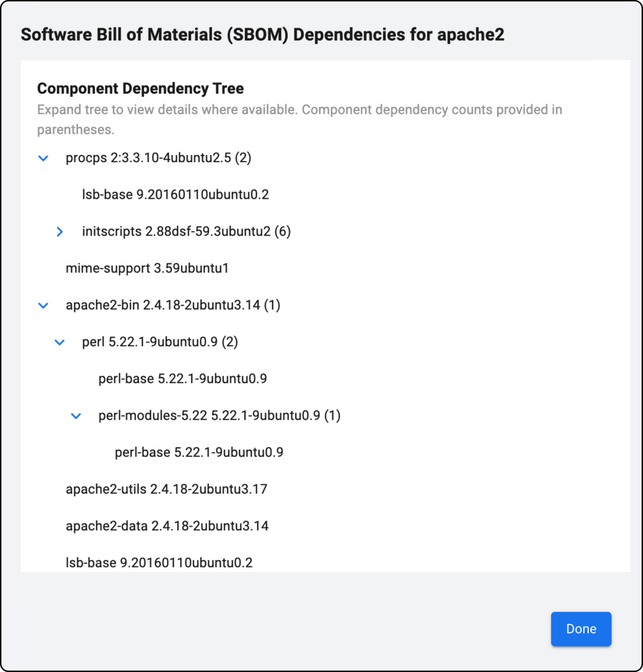Viewport: 643px width, 672px height.
Task: Collapse the procps dependency node
Action: 43,158
